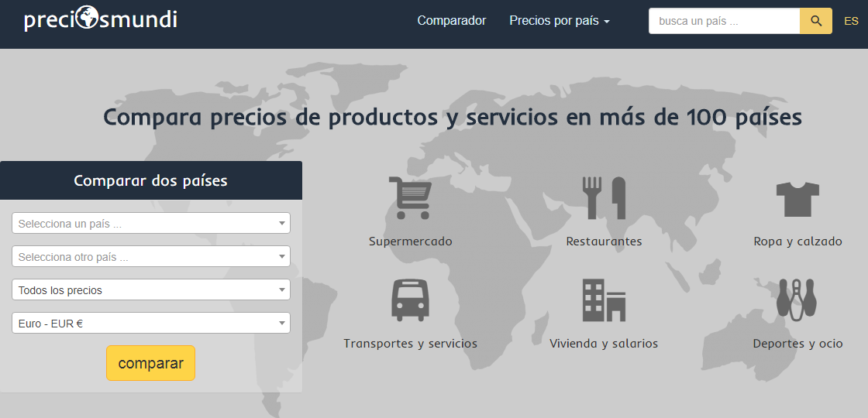Switch language via the ES link
868x418 pixels.
click(851, 21)
